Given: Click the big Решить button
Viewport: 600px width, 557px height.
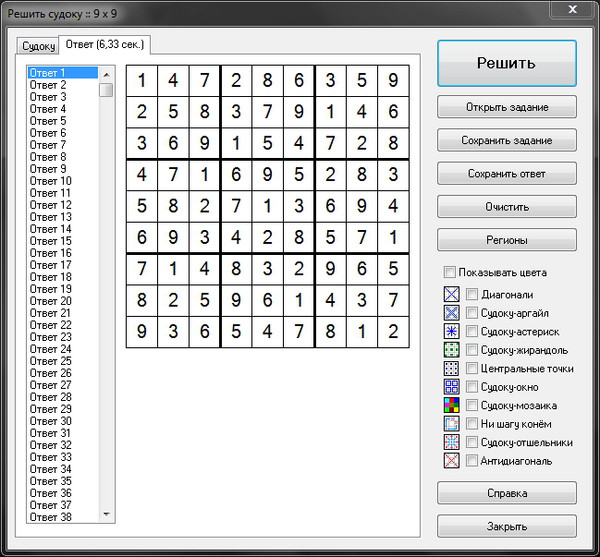Looking at the screenshot, I should (507, 64).
